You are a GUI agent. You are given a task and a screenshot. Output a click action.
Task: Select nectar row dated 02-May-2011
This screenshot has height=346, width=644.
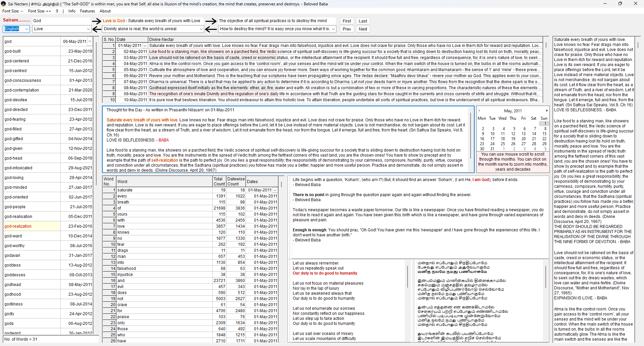tap(322, 52)
